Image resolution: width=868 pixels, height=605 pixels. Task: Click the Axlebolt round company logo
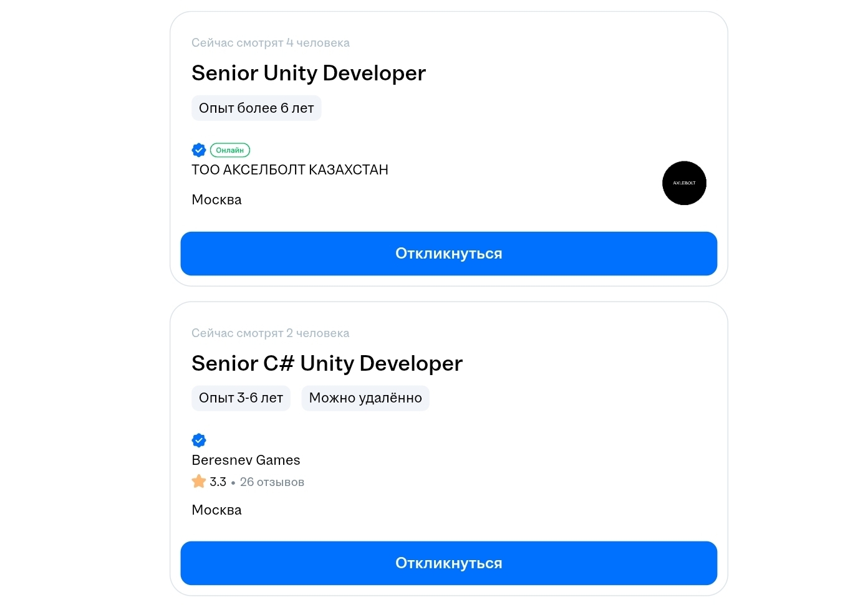point(684,183)
